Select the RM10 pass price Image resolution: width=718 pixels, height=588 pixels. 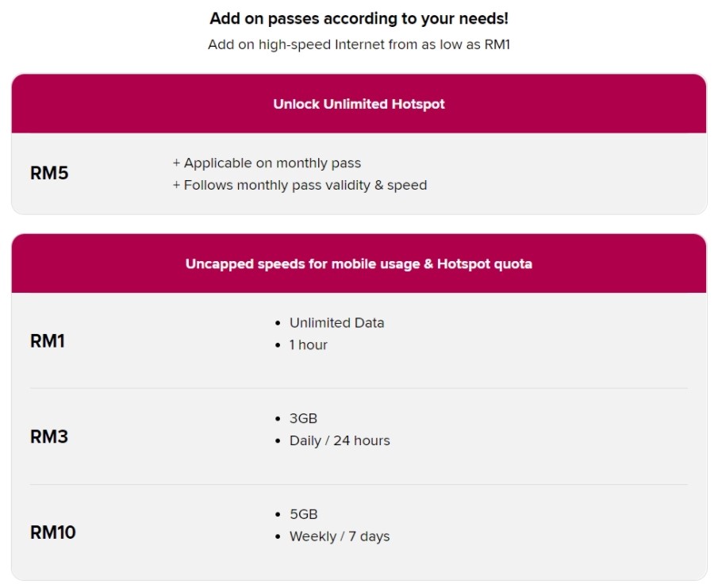click(52, 532)
